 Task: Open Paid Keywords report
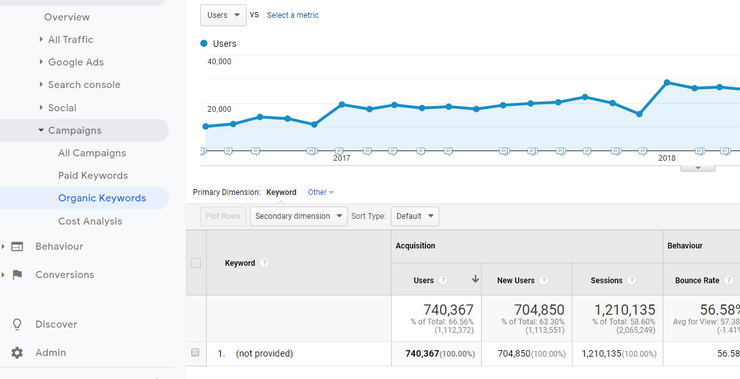[x=93, y=176]
